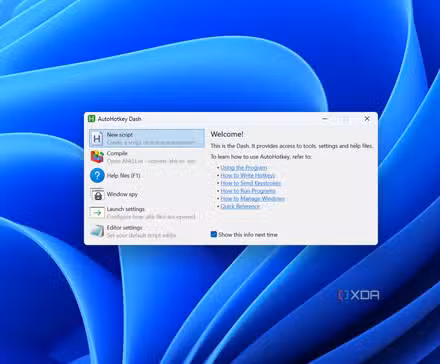440x364 pixels.
Task: Select the Launch settings label
Action: click(x=126, y=209)
